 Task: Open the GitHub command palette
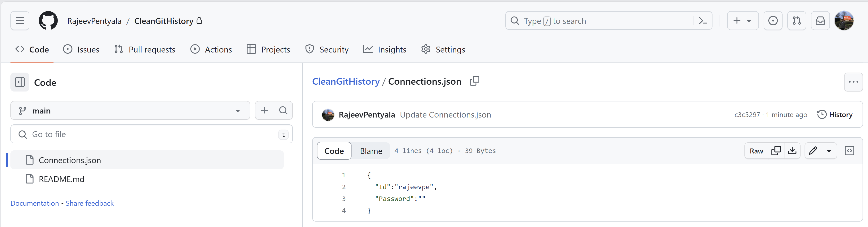(703, 21)
